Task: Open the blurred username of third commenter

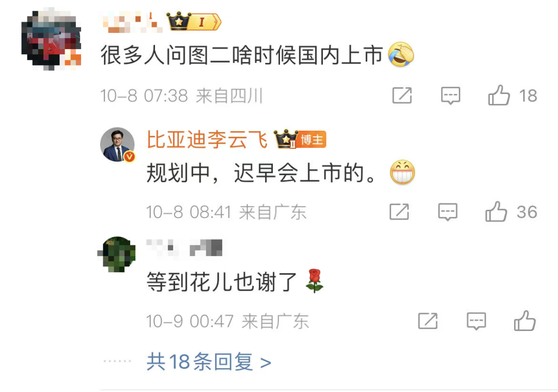Action: pos(184,247)
